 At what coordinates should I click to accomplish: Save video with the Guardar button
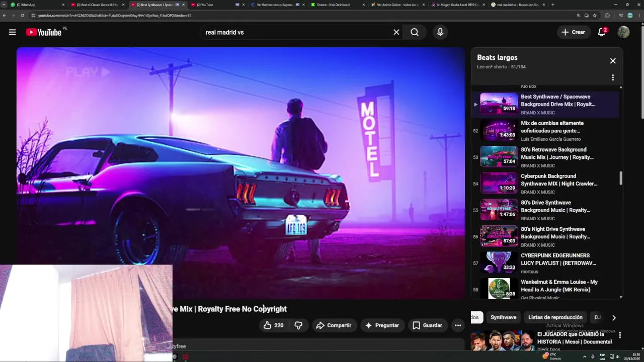pos(427,325)
